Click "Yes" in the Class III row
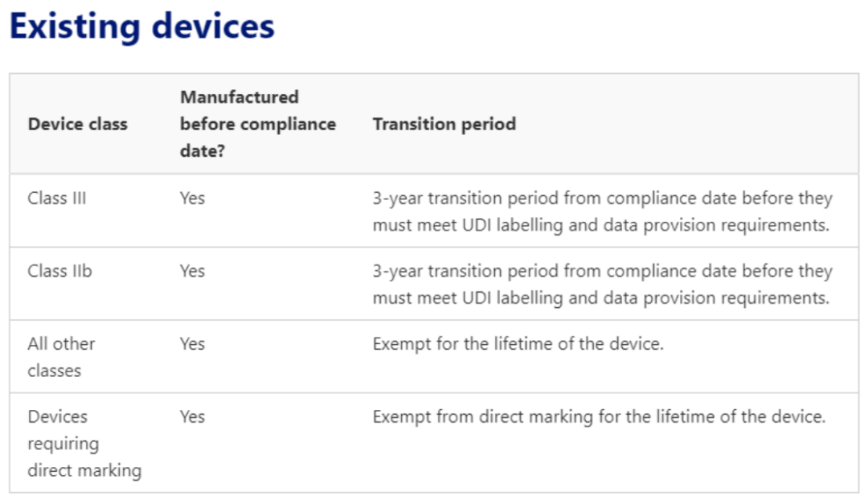The width and height of the screenshot is (868, 504). click(x=192, y=198)
